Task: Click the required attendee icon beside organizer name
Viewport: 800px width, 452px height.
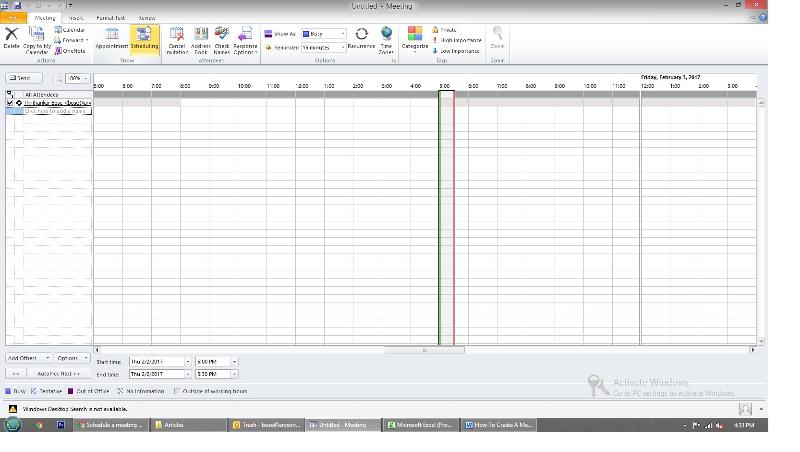Action: point(19,103)
